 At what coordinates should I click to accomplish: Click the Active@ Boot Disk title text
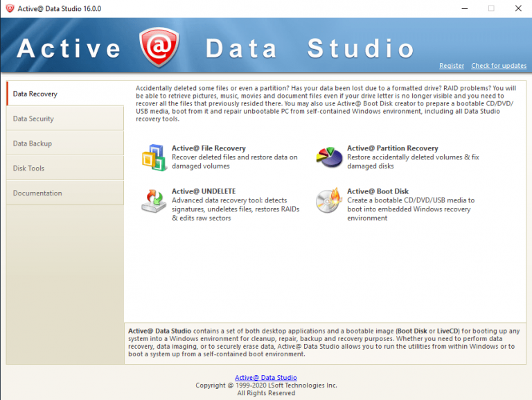[378, 191]
